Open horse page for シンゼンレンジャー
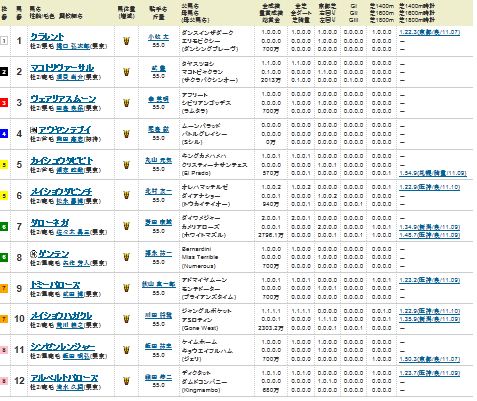Screen dimensions: 477x401 pos(63,346)
